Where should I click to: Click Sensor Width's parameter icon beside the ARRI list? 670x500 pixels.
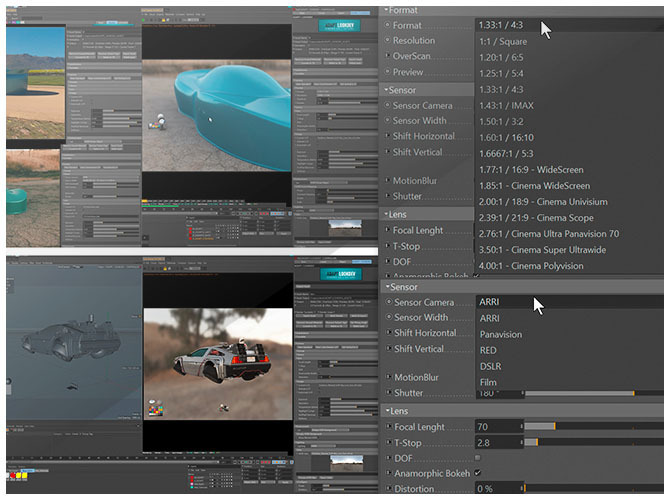pyautogui.click(x=389, y=317)
